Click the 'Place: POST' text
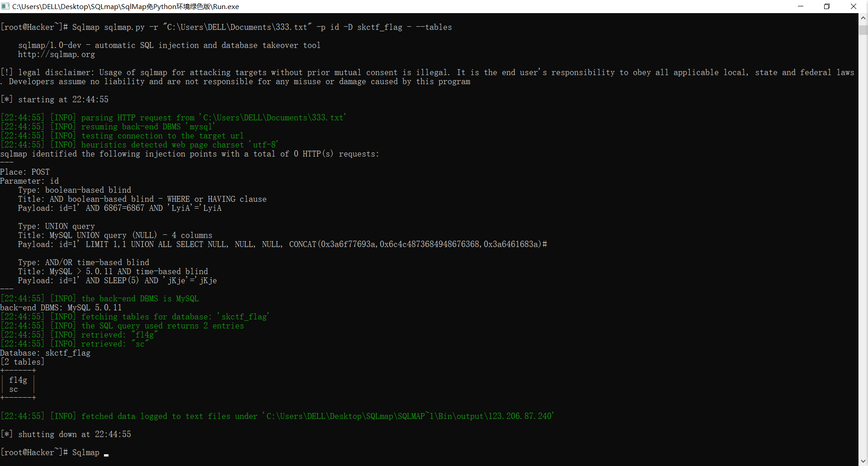Viewport: 868px width, 466px height. (25, 172)
